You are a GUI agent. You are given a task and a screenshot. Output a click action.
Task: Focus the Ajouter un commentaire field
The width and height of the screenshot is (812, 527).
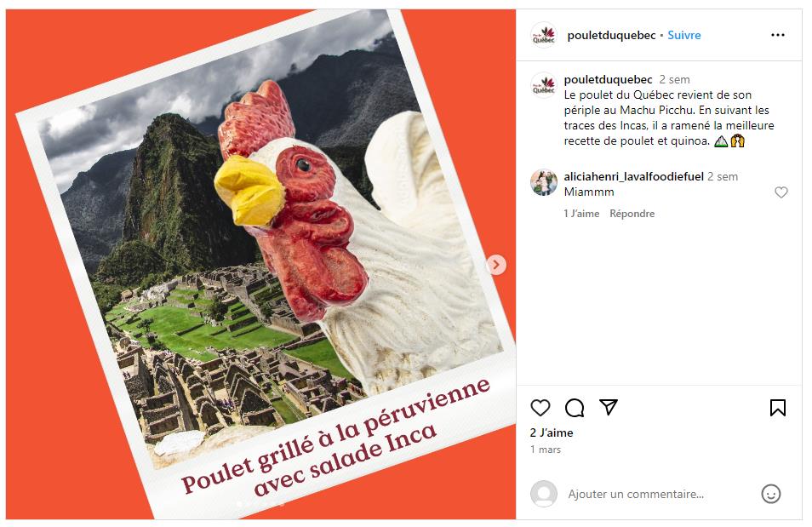tap(636, 495)
